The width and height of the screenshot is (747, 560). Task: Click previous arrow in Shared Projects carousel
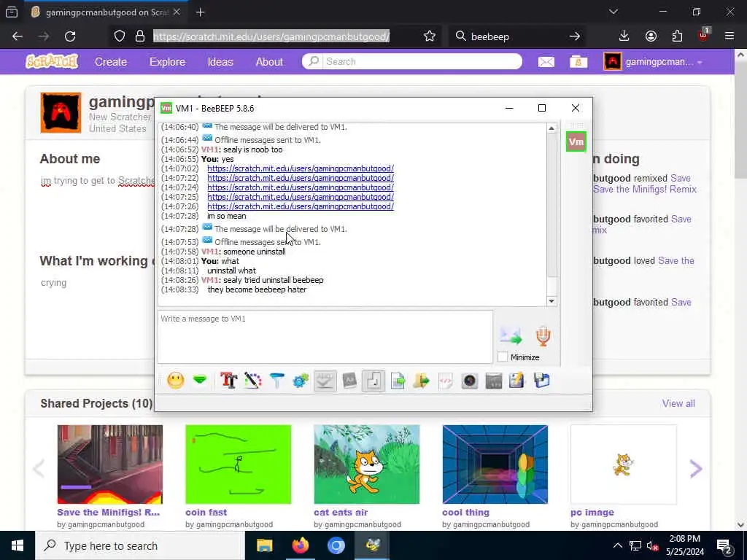coord(39,469)
